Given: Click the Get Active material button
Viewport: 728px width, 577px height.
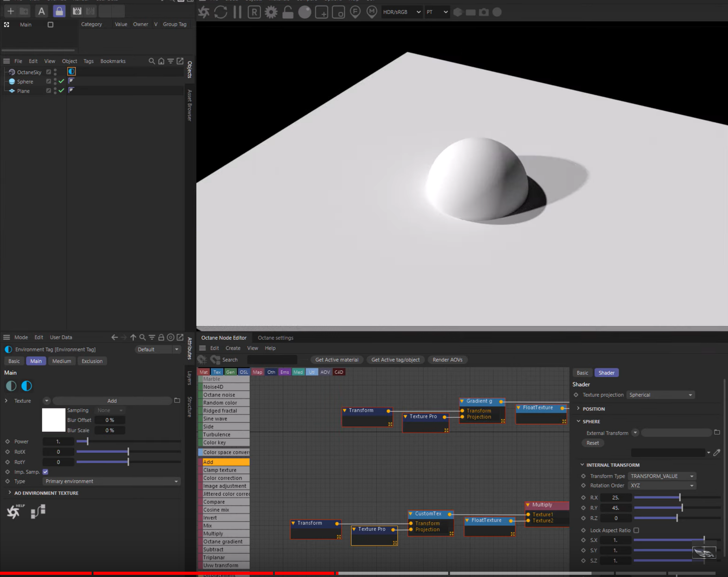Looking at the screenshot, I should pyautogui.click(x=336, y=360).
